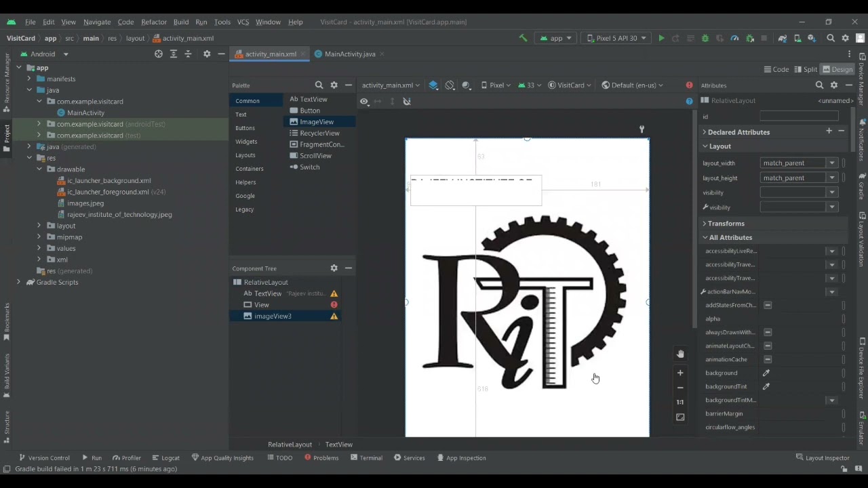Image resolution: width=868 pixels, height=488 pixels.
Task: Switch editor to Split view
Action: coord(806,69)
